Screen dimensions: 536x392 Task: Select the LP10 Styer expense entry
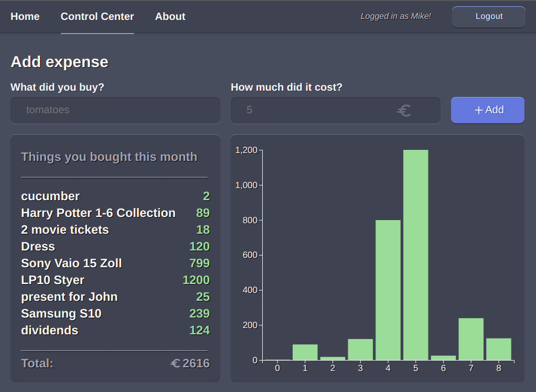tap(52, 280)
